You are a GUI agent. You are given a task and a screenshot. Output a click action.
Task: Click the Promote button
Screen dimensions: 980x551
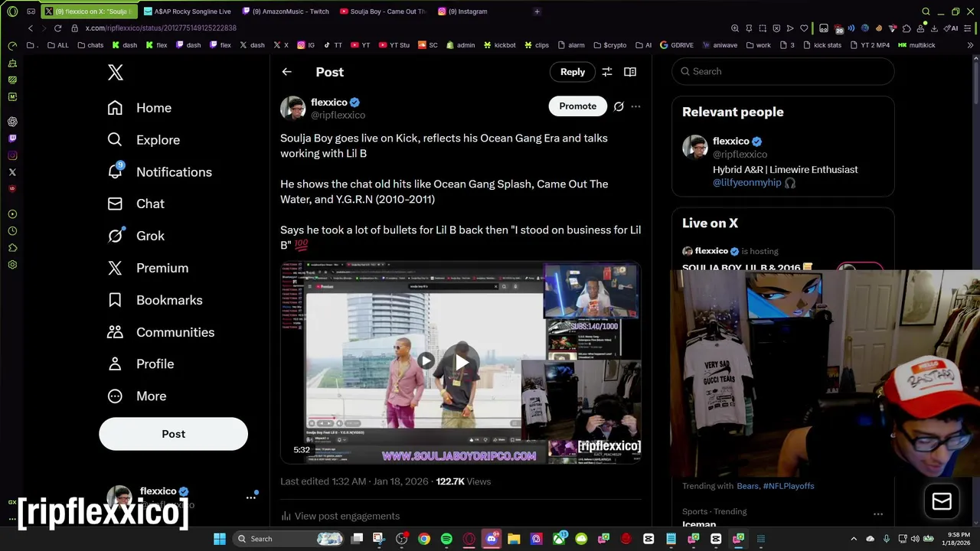click(x=577, y=106)
